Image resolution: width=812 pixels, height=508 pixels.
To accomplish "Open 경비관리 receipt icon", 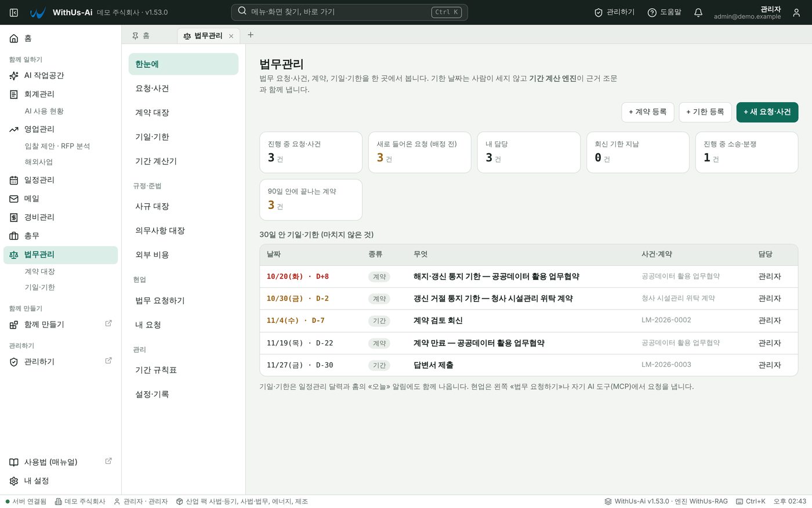I will [14, 217].
